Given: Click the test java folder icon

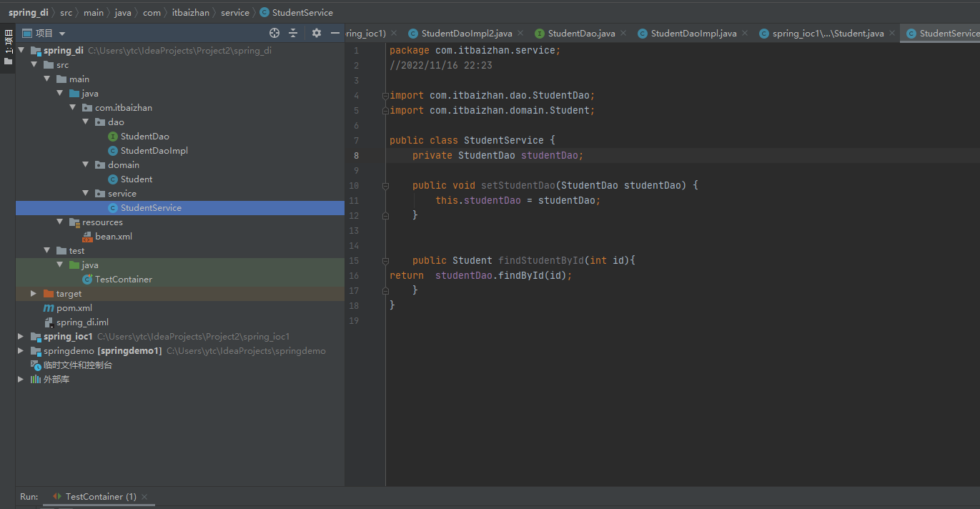Looking at the screenshot, I should 74,265.
